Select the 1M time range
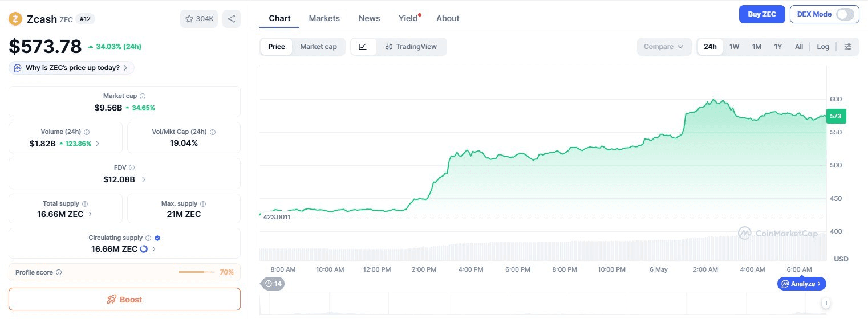The height and width of the screenshot is (319, 868). coord(757,47)
